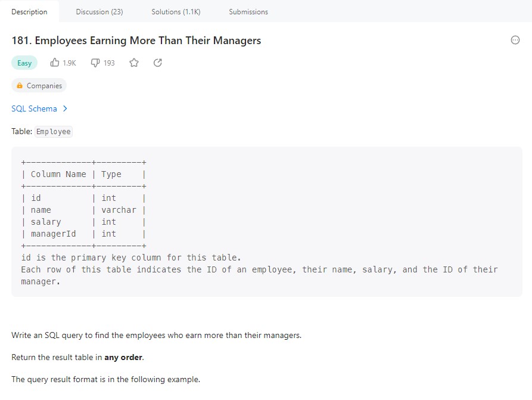Expand SQL Schema using the chevron arrow

click(65, 108)
